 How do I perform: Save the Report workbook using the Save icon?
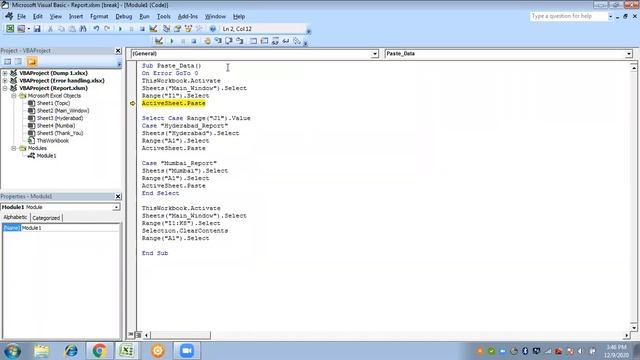(37, 29)
